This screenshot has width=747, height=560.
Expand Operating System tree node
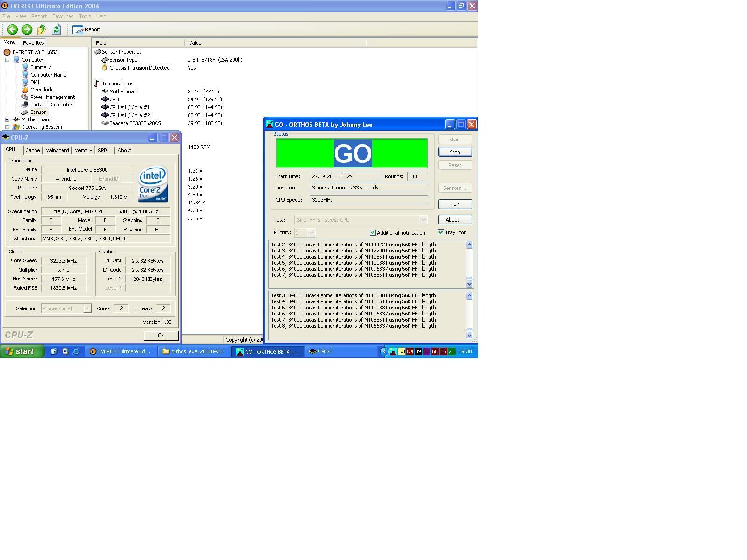(x=7, y=127)
